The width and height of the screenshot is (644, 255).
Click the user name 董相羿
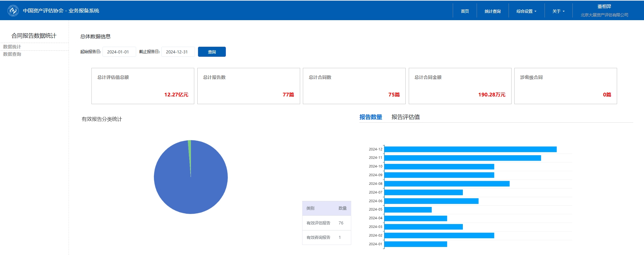[604, 6]
